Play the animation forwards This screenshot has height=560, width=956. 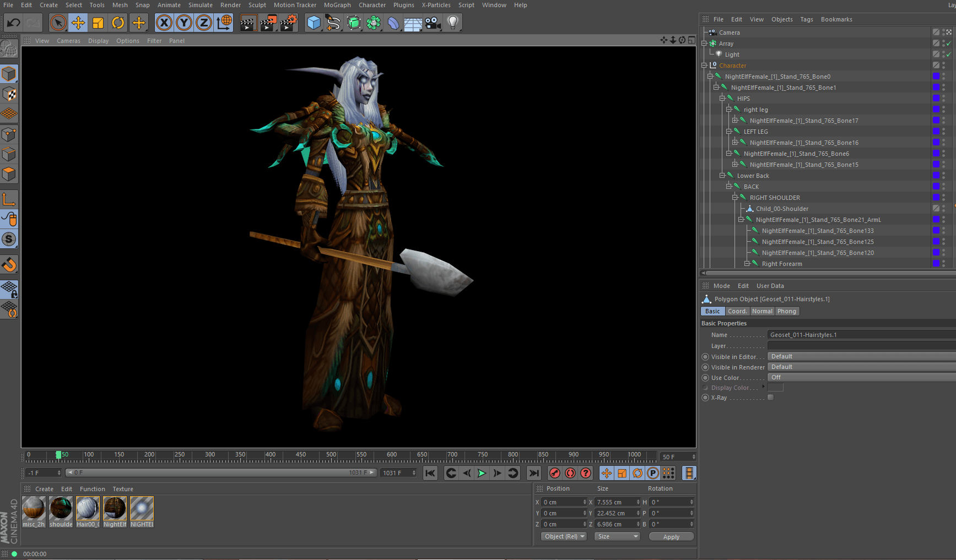482,473
